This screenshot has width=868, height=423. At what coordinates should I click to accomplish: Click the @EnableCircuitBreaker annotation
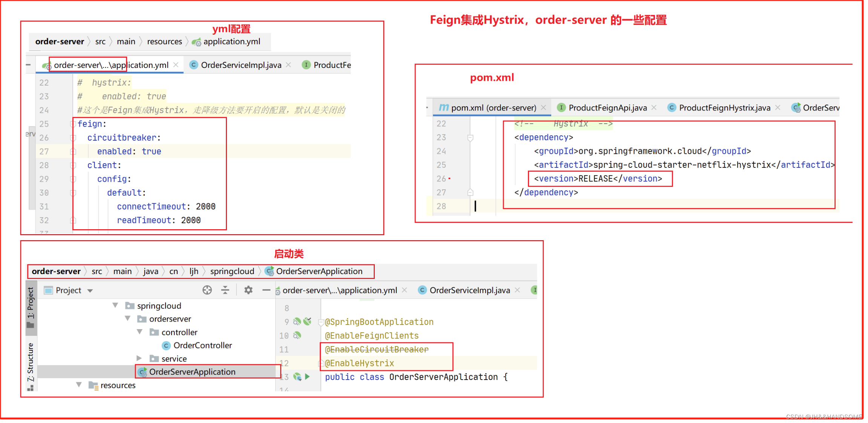tap(377, 349)
